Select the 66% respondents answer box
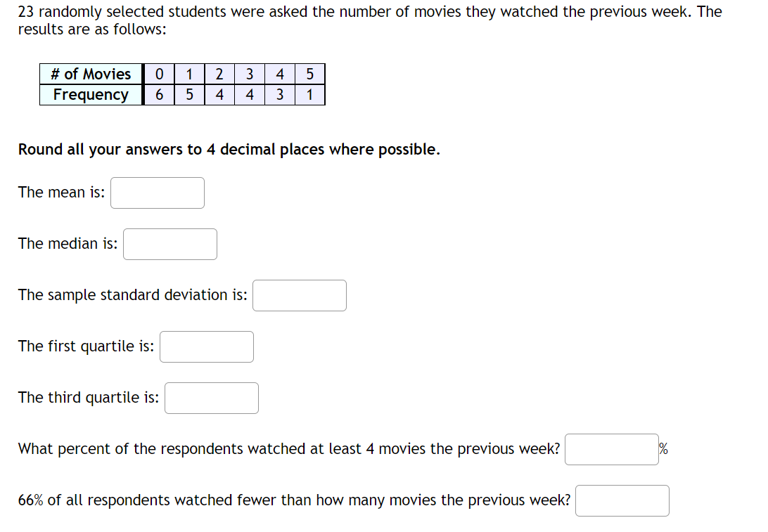Viewport: 768px width, 532px height. [x=622, y=500]
